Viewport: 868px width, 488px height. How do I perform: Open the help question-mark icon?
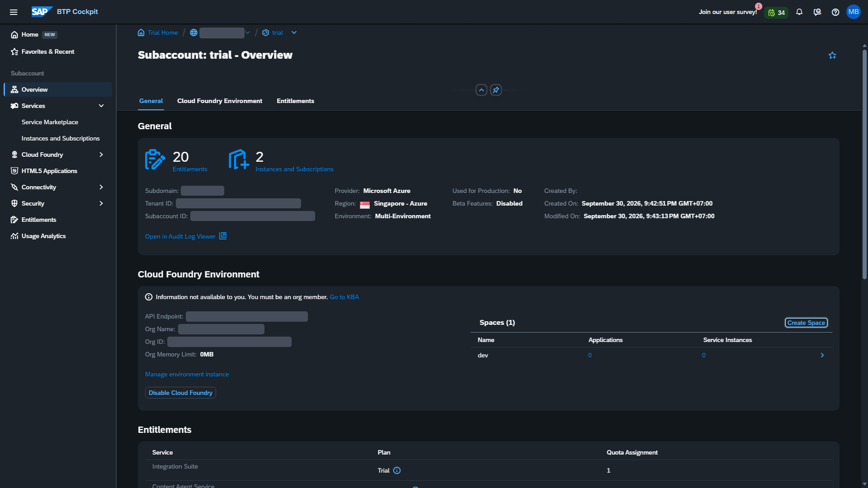pos(835,12)
